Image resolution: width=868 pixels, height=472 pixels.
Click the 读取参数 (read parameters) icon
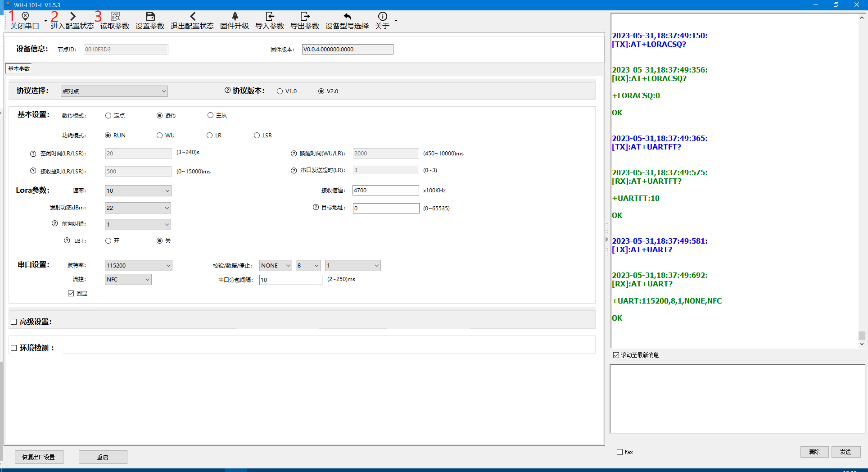point(115,17)
